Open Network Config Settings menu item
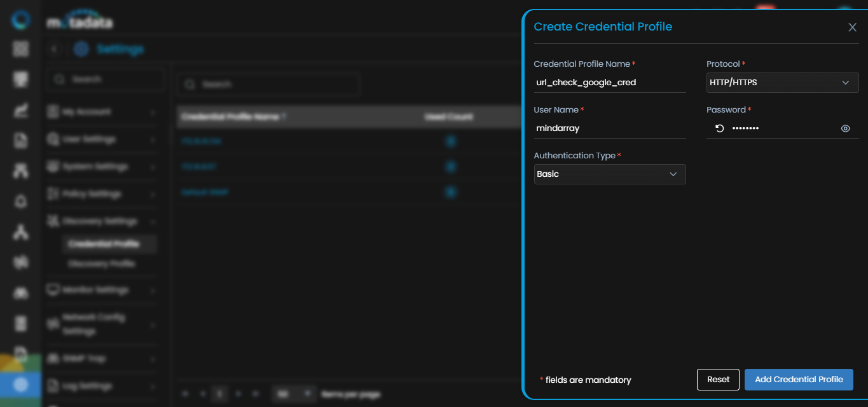The height and width of the screenshot is (407, 868). [x=102, y=324]
